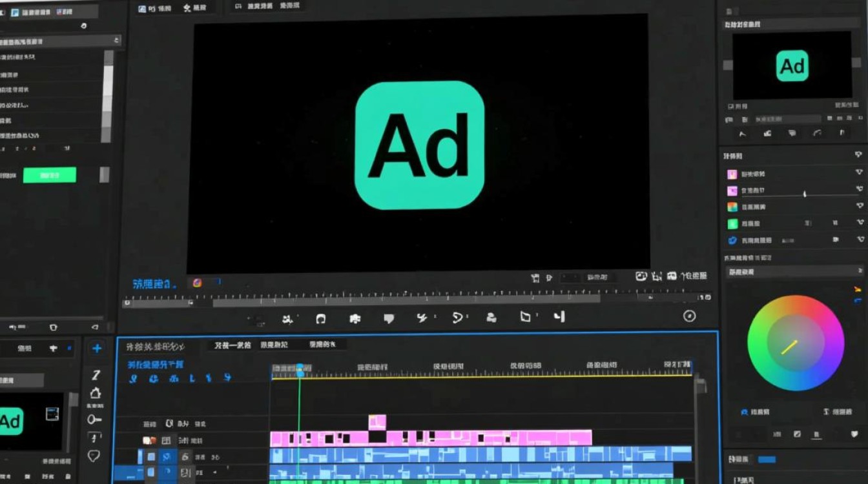This screenshot has width=868, height=484.
Task: Click the slider handle in the second effects row
Action: tap(804, 193)
